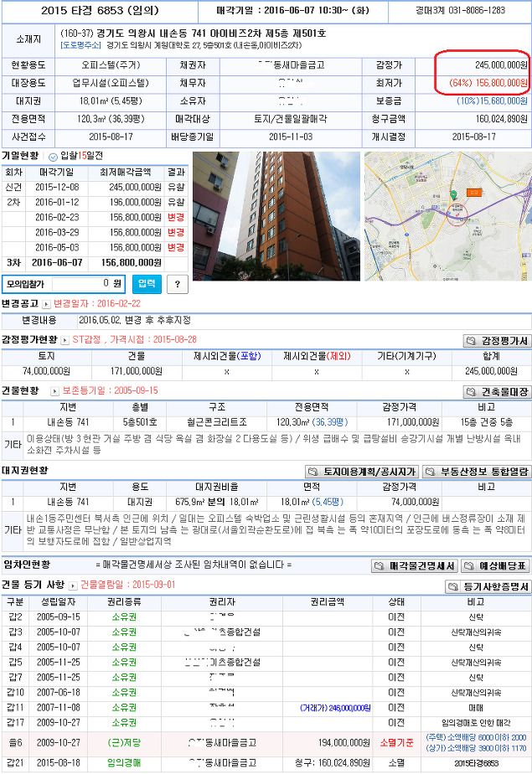The image size is (532, 774).
Task: Click the location map thumbnail
Action: [x=448, y=216]
